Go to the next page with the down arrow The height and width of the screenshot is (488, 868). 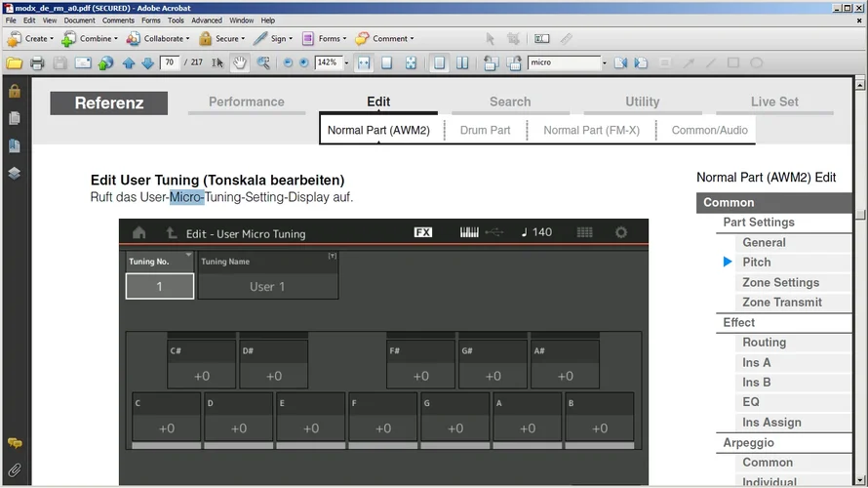click(x=147, y=63)
